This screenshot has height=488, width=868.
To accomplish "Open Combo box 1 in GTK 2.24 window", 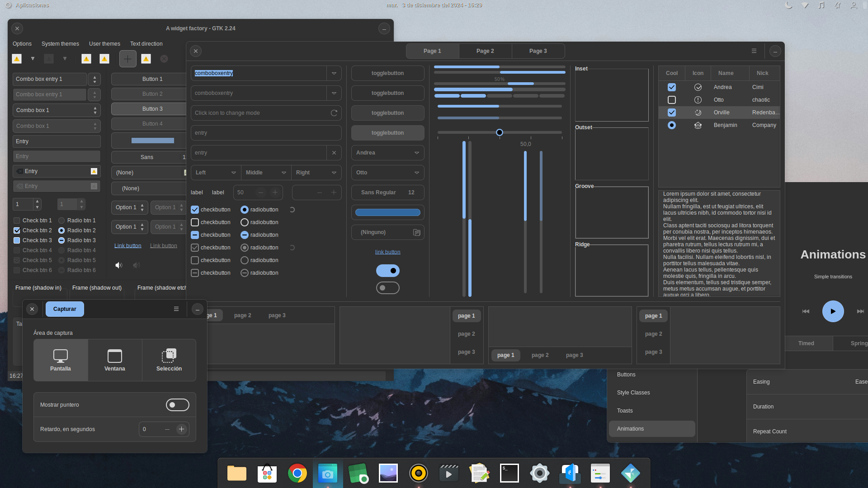I will click(57, 110).
